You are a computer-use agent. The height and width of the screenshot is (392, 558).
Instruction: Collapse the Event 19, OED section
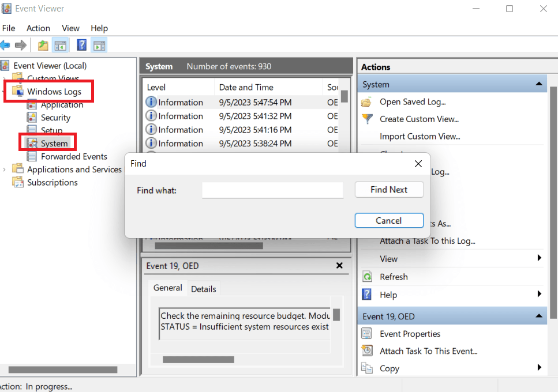pyautogui.click(x=539, y=316)
